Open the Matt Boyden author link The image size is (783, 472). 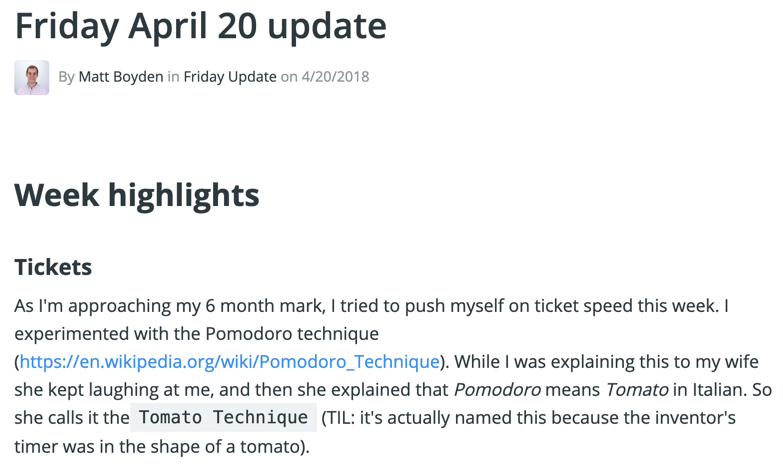pos(121,77)
